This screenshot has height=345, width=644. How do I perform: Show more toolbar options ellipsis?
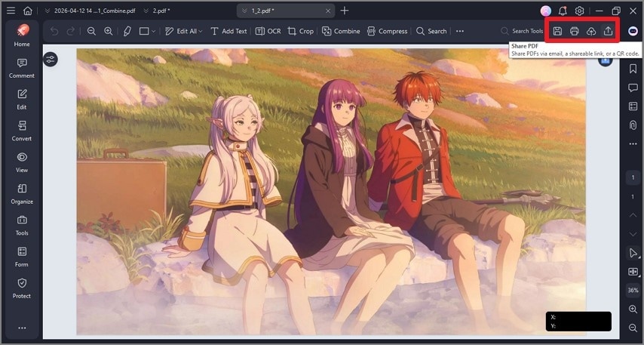[460, 31]
